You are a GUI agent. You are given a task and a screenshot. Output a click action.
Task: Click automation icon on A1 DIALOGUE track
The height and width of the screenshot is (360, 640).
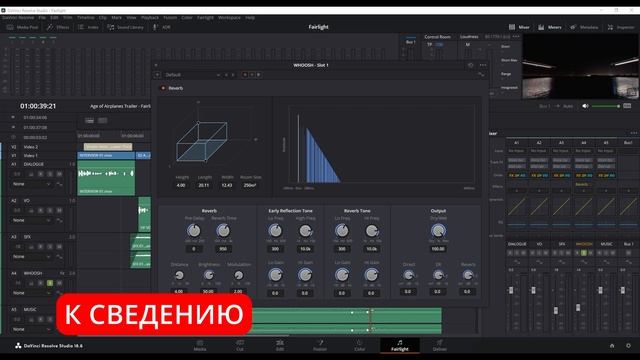pyautogui.click(x=59, y=184)
